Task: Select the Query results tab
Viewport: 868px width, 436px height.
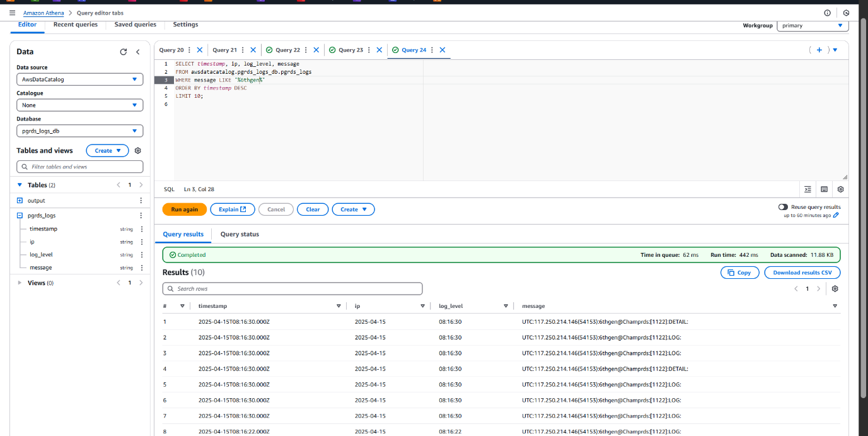Action: pyautogui.click(x=183, y=234)
